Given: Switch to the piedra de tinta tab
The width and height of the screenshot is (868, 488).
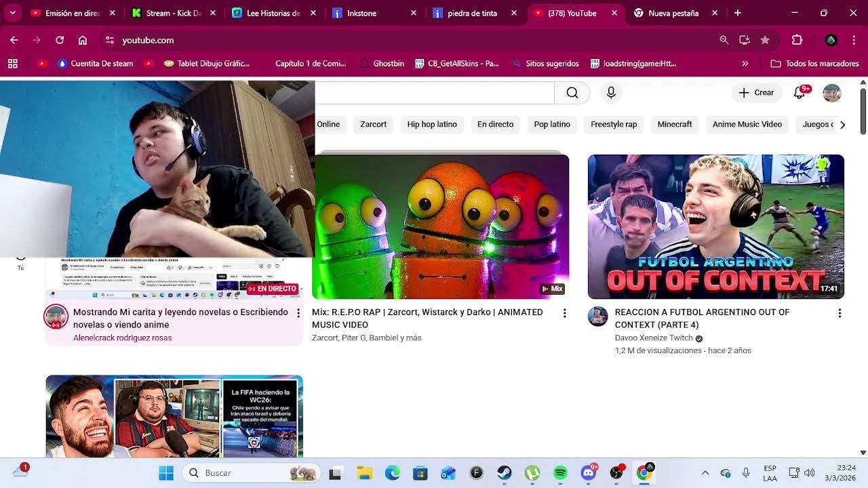Looking at the screenshot, I should pos(473,13).
